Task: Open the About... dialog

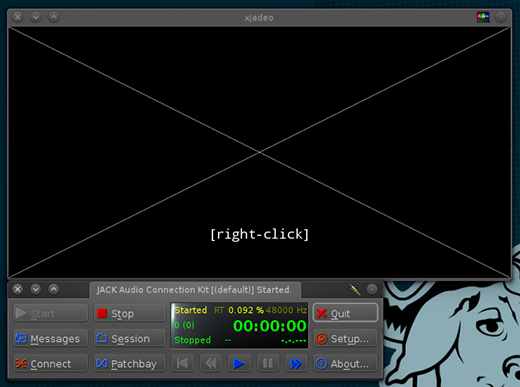Action: (x=345, y=364)
